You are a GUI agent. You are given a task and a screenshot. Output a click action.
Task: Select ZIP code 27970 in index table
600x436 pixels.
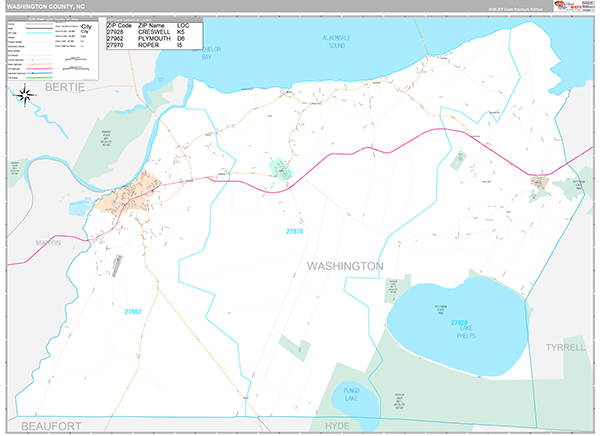(x=115, y=45)
